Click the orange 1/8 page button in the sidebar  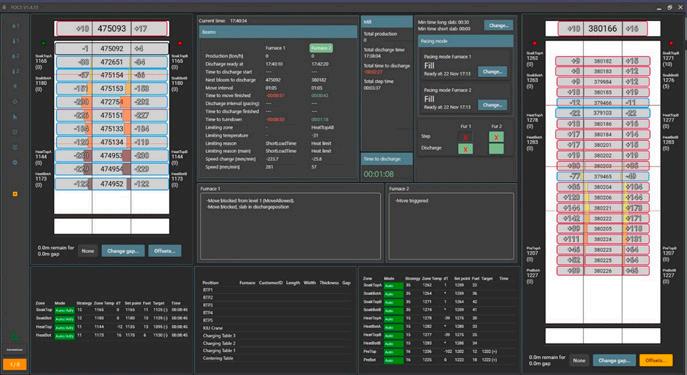tap(14, 364)
